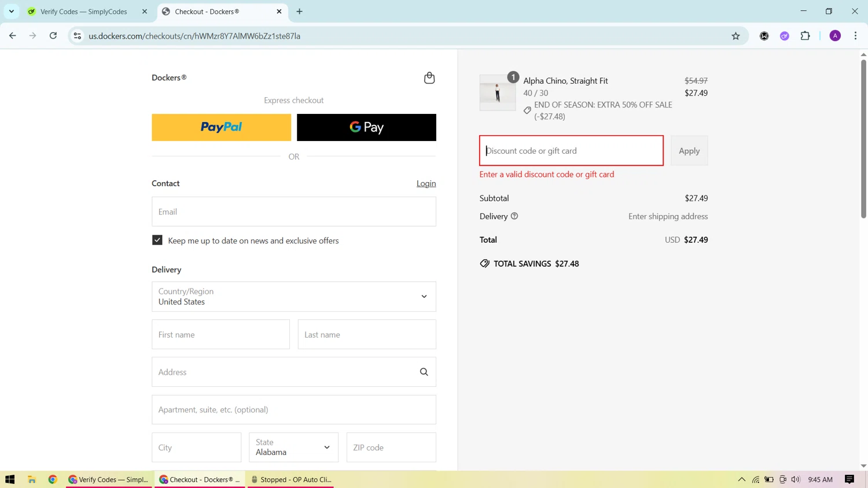Viewport: 868px width, 488px height.
Task: Click the Discount code or gift card field
Action: point(571,151)
